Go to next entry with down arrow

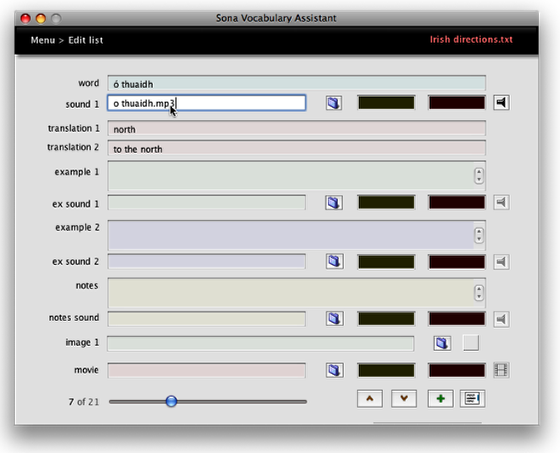tap(404, 398)
